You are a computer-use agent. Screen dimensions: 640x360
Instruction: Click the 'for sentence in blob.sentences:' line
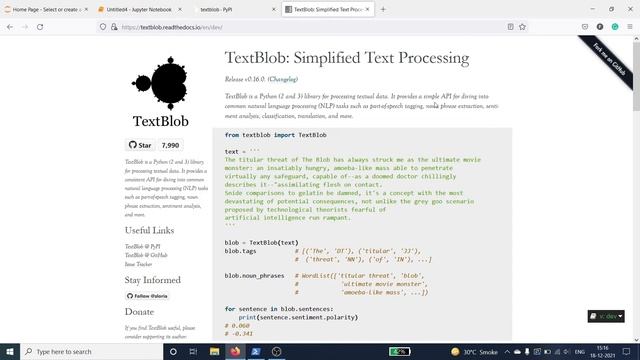(x=279, y=309)
